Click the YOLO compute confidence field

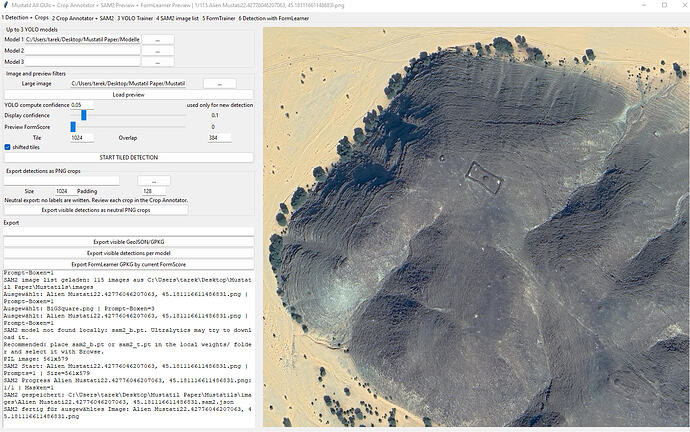(x=82, y=105)
